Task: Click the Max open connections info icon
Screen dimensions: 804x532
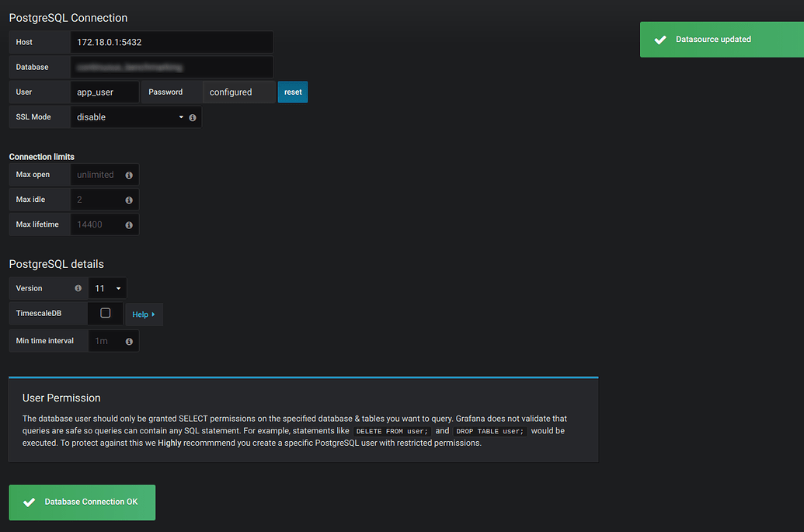Action: [x=131, y=175]
